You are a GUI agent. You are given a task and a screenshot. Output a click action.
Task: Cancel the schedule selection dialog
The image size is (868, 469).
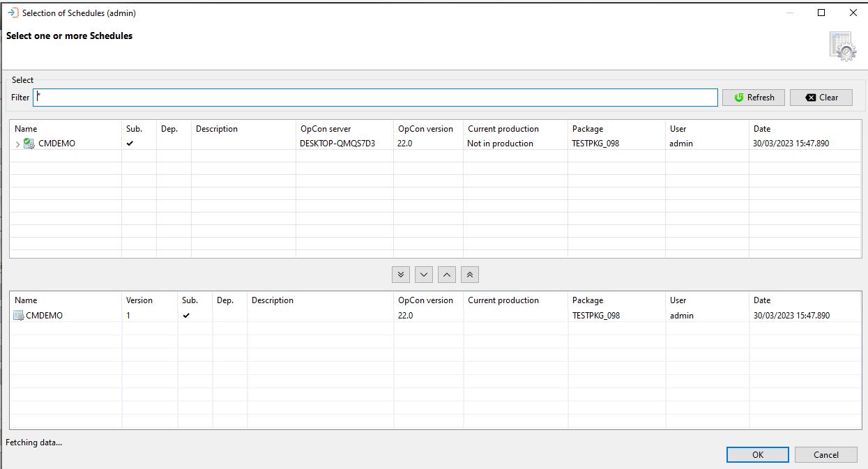click(x=826, y=454)
